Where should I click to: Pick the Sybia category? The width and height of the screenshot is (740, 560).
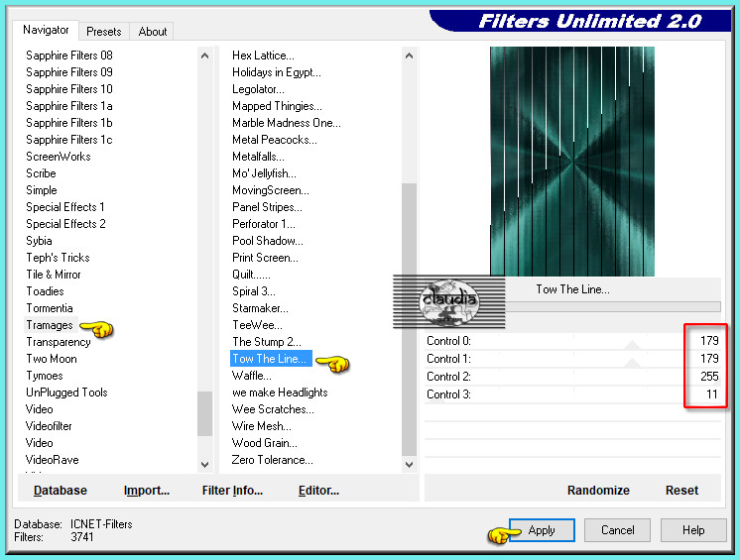click(x=39, y=241)
